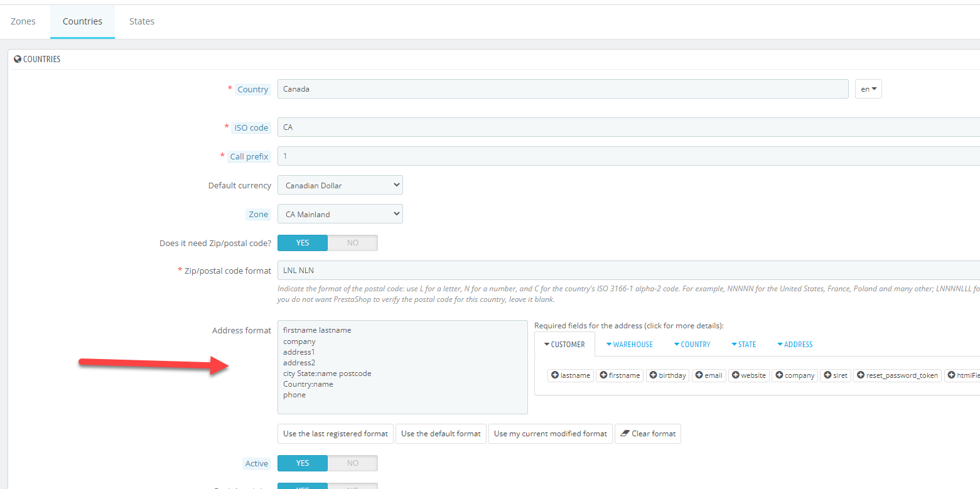The height and width of the screenshot is (489, 980).
Task: Add the website field
Action: (x=749, y=375)
